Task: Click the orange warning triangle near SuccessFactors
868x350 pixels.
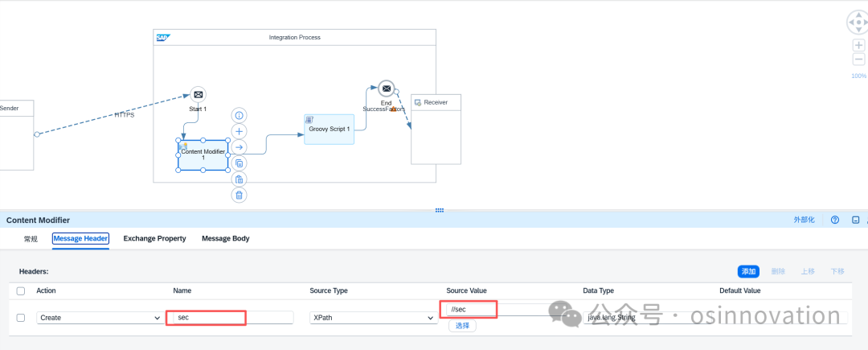Action: 394,109
